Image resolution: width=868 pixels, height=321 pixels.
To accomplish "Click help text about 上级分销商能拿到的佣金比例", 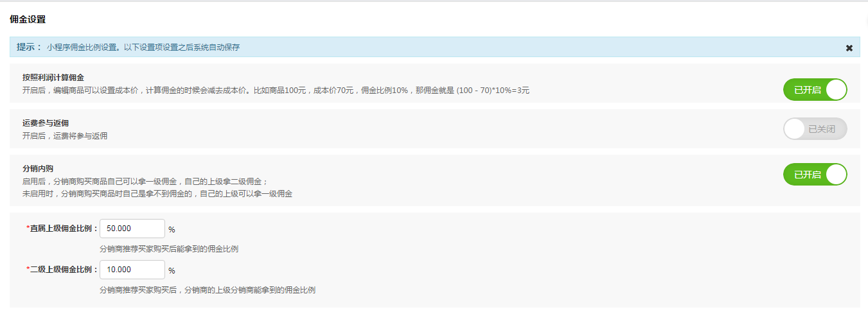I will coord(208,290).
